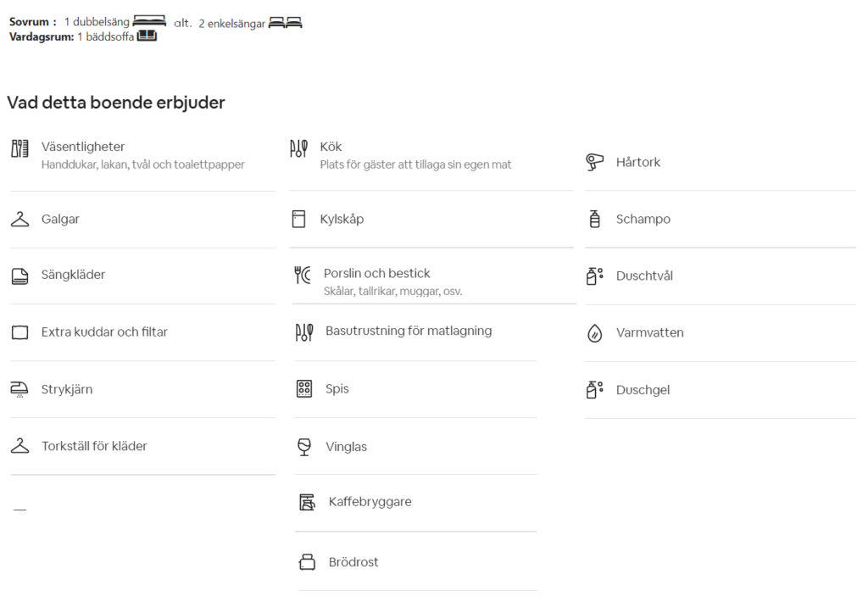Image resolution: width=868 pixels, height=602 pixels.
Task: Click the Basutrustning för matlagning text
Action: (x=409, y=331)
